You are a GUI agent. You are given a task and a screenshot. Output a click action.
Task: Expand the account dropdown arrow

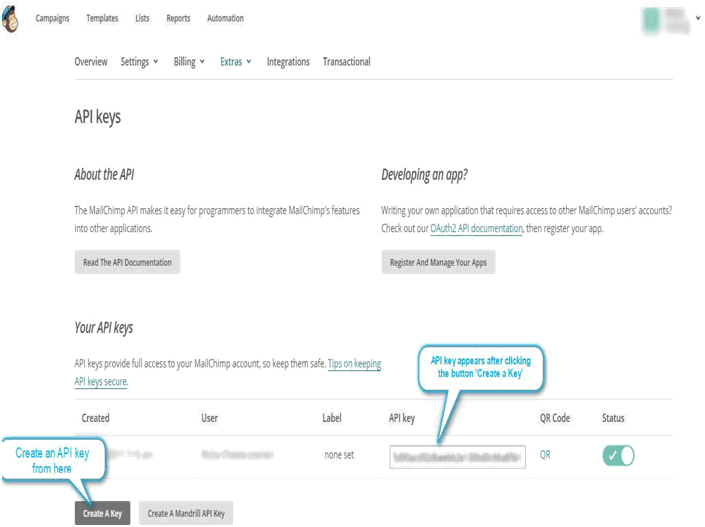(x=698, y=18)
